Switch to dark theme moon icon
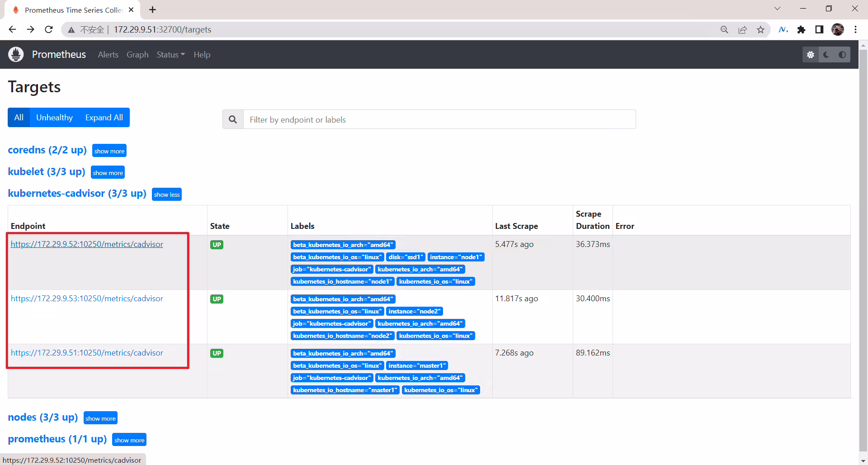Viewport: 868px width, 465px height. [x=826, y=55]
